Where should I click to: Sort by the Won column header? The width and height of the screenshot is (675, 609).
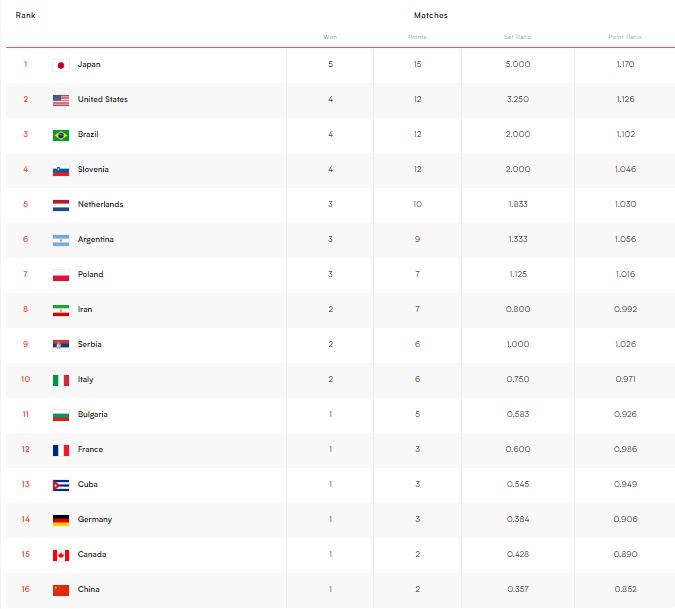tap(330, 37)
